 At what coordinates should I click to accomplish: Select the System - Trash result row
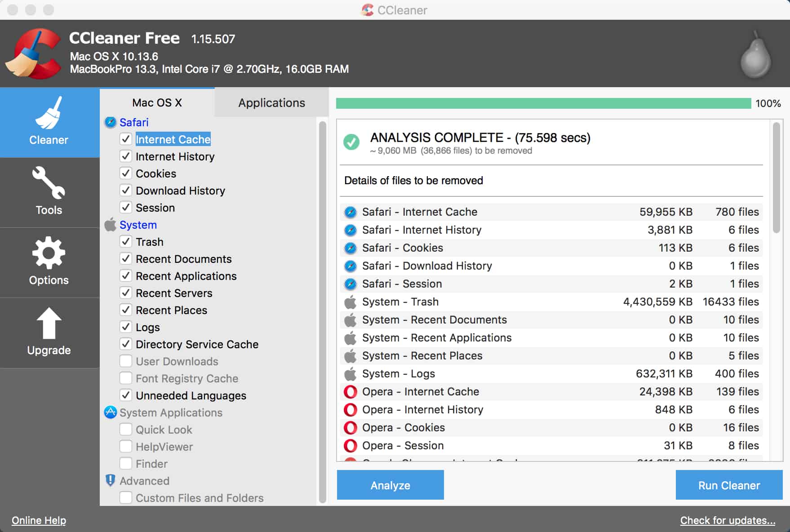pos(552,301)
